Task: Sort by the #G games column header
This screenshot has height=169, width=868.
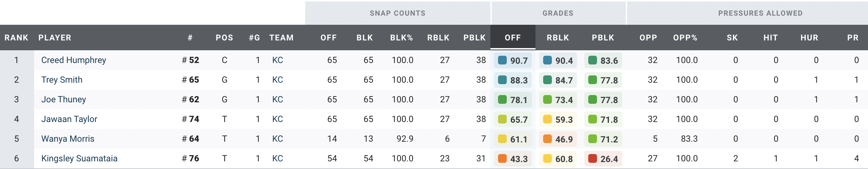Action: pos(254,38)
